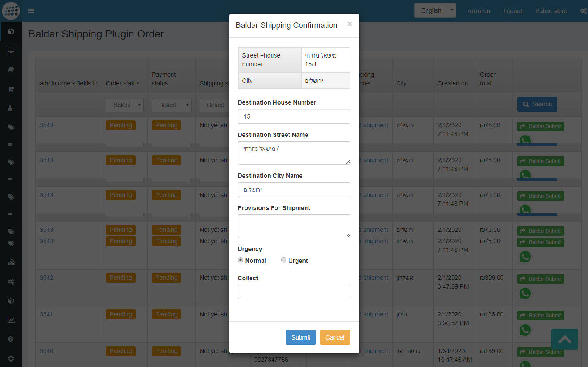Open the line chart reports icon in sidebar
The height and width of the screenshot is (367, 588).
click(11, 320)
